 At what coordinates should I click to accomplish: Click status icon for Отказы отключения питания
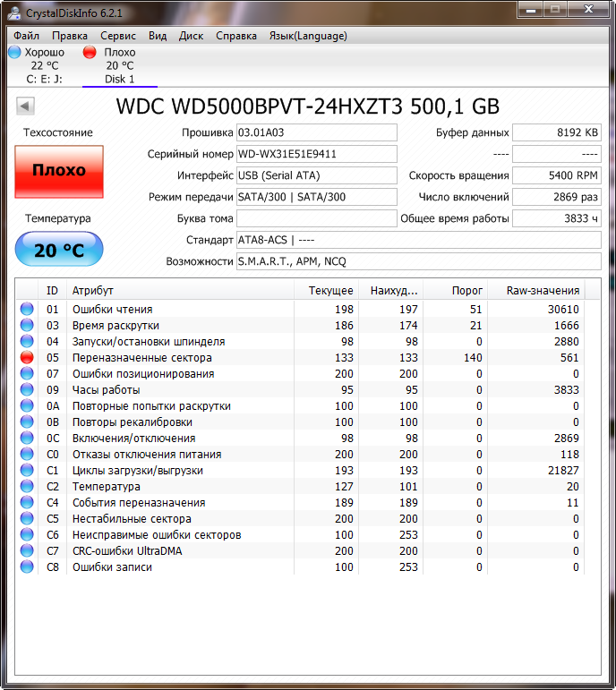pyautogui.click(x=27, y=454)
